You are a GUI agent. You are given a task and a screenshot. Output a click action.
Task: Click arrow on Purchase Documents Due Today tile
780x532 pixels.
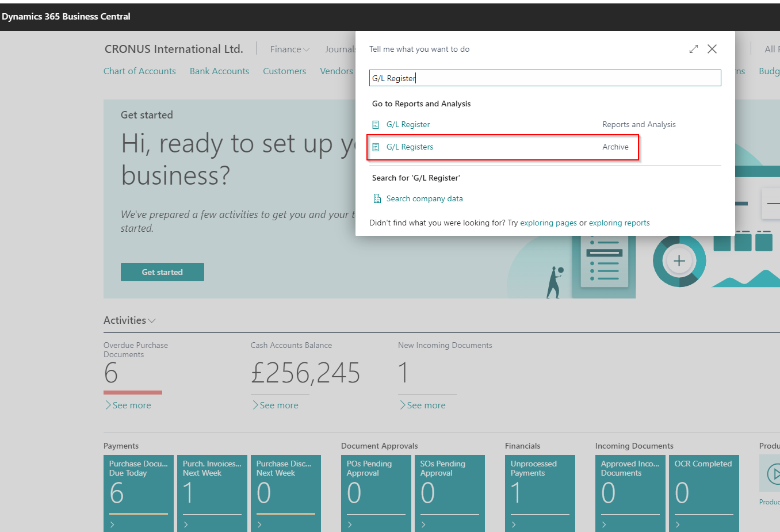[112, 525]
